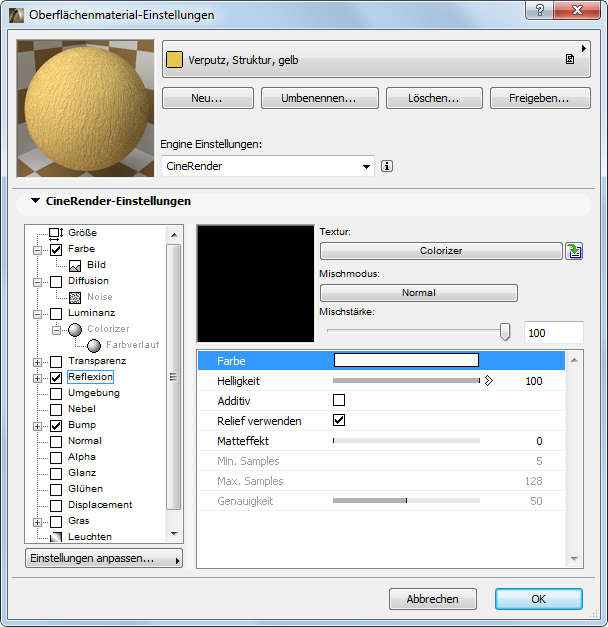Enable the Luminanz channel checkbox

56,314
